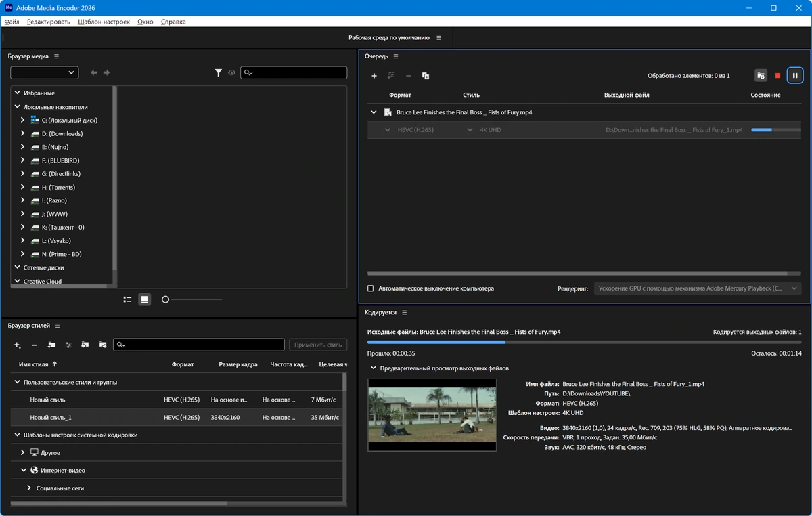The height and width of the screenshot is (516, 812).
Task: Expand the Другое style category
Action: (x=22, y=452)
